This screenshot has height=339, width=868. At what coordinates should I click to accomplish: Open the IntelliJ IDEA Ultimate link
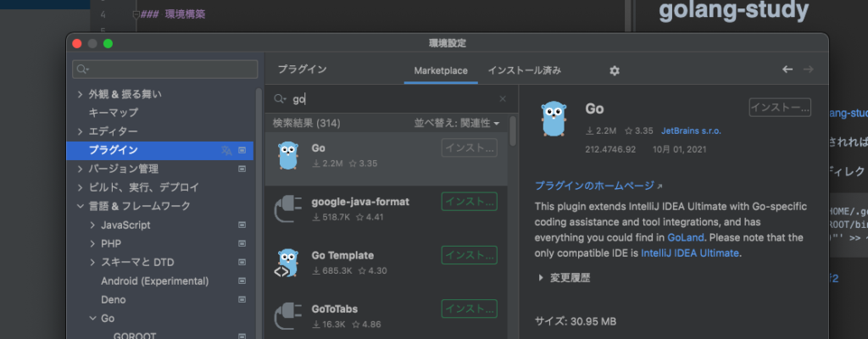pos(690,253)
